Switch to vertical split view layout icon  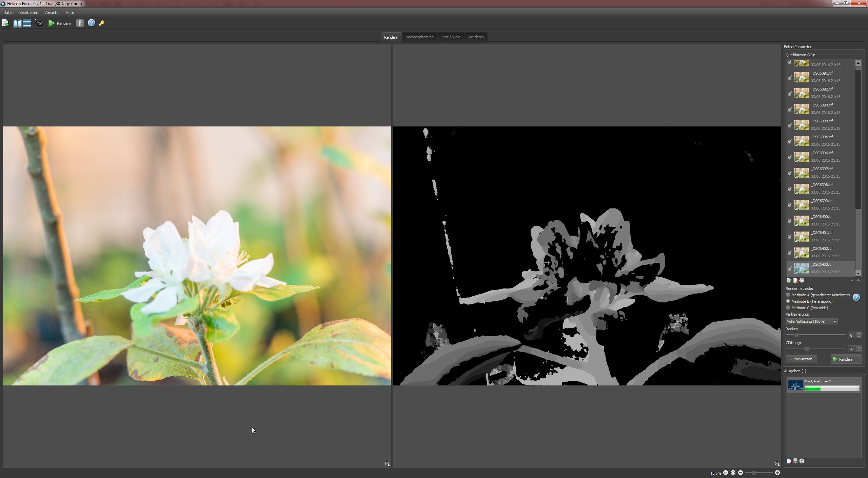(x=17, y=23)
